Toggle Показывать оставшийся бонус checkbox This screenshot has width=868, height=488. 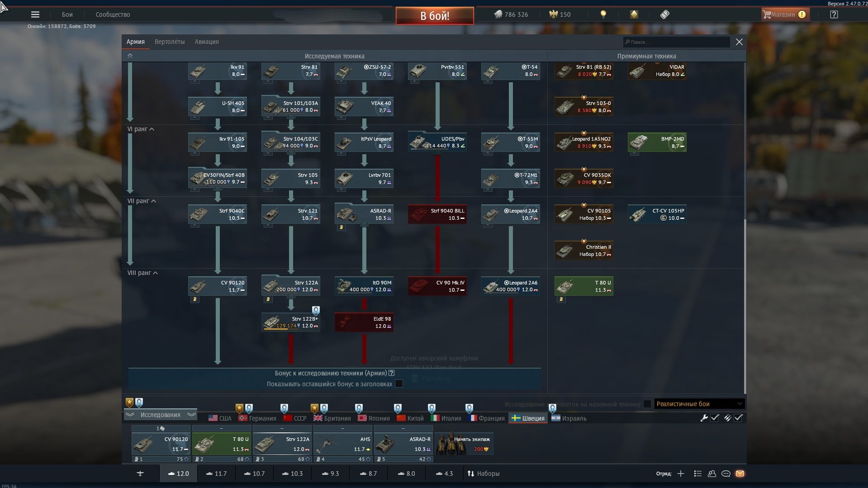pyautogui.click(x=398, y=384)
